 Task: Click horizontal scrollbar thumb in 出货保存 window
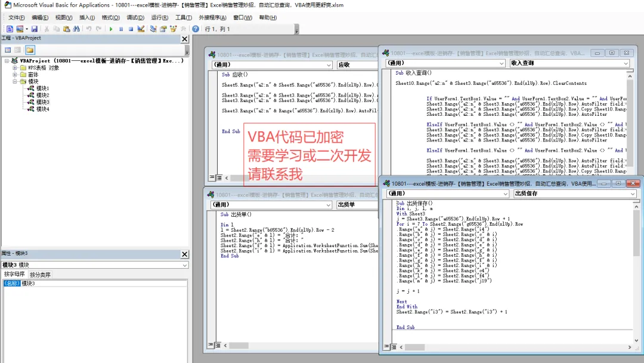coord(415,347)
